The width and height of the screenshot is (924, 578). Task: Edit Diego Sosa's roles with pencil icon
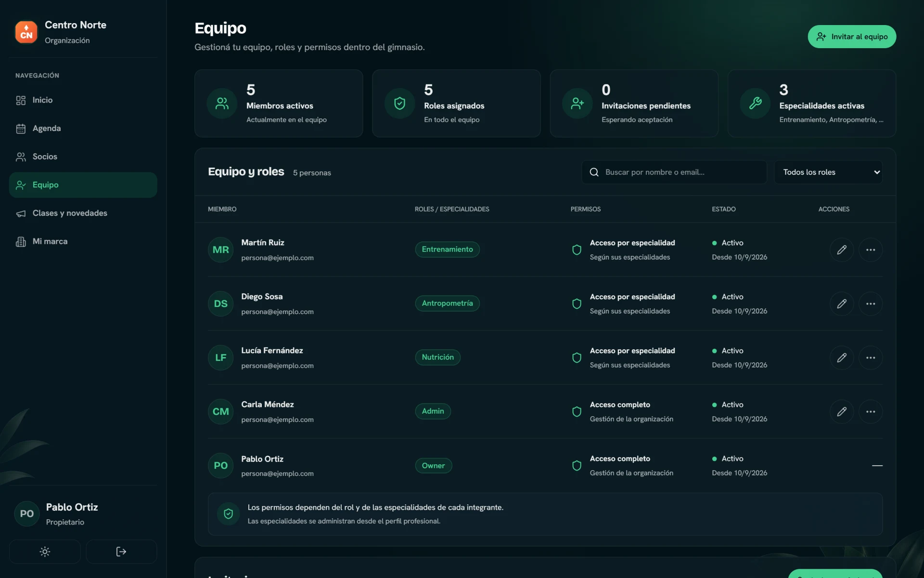click(x=841, y=303)
